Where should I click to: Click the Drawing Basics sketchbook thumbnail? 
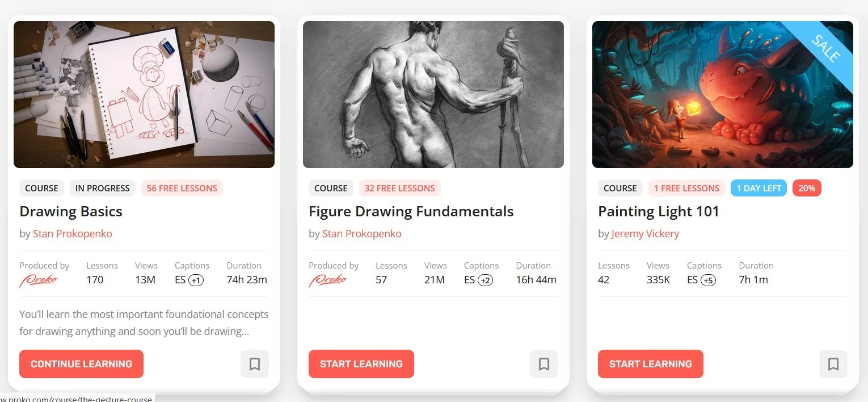[x=144, y=94]
